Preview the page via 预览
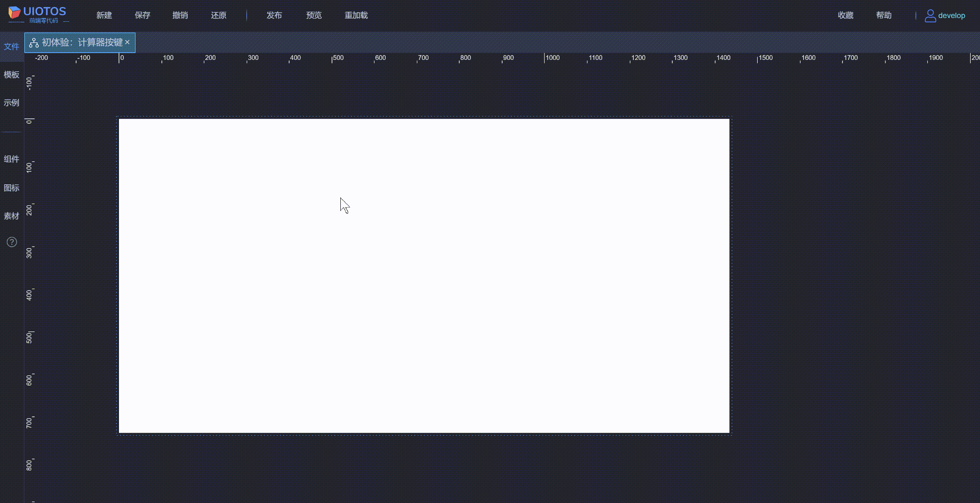 coord(314,15)
